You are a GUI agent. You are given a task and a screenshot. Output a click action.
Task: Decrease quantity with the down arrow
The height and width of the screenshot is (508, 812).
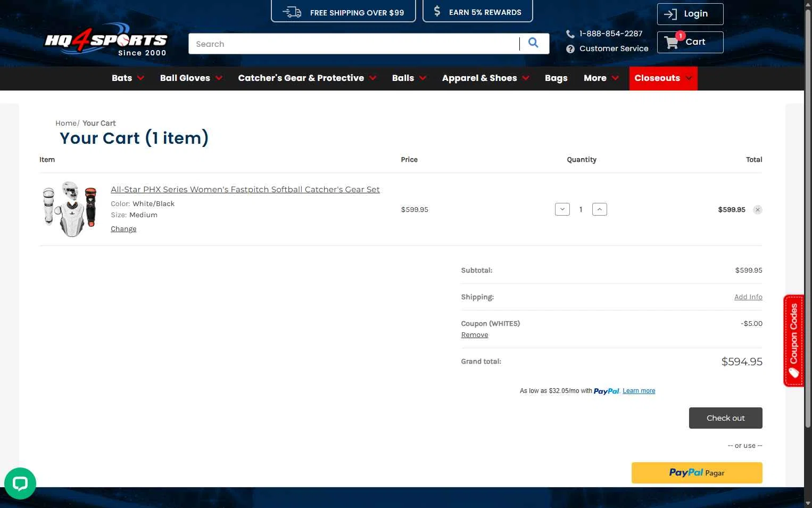pyautogui.click(x=562, y=210)
